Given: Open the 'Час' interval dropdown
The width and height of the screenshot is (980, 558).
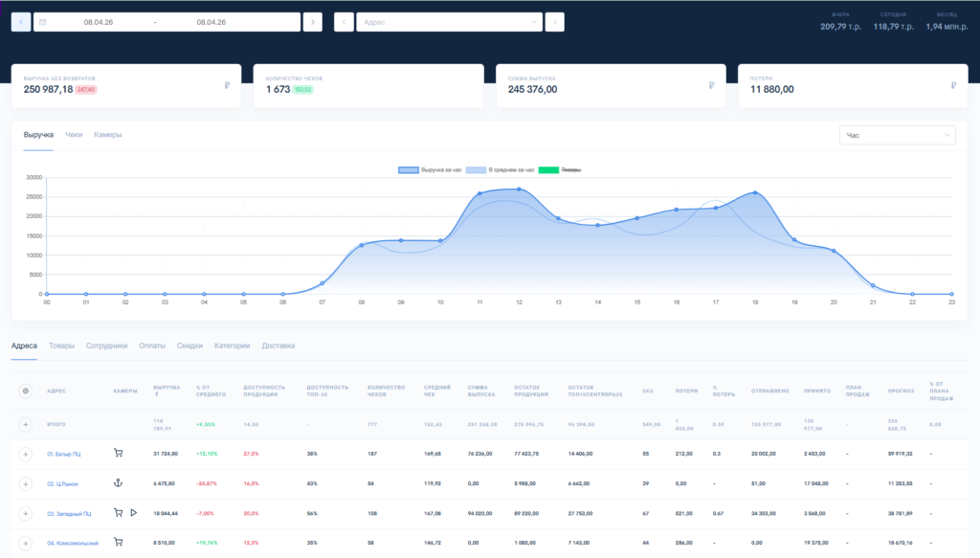Looking at the screenshot, I should tap(896, 136).
